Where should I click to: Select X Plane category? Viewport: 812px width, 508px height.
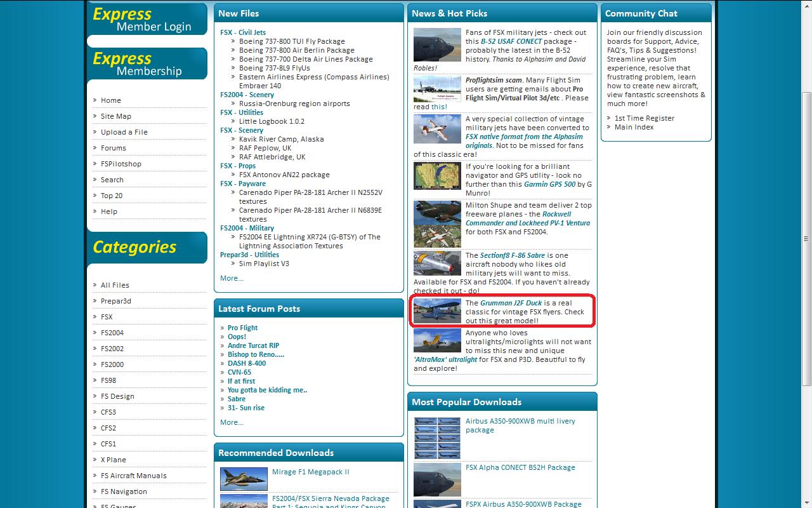point(114,460)
